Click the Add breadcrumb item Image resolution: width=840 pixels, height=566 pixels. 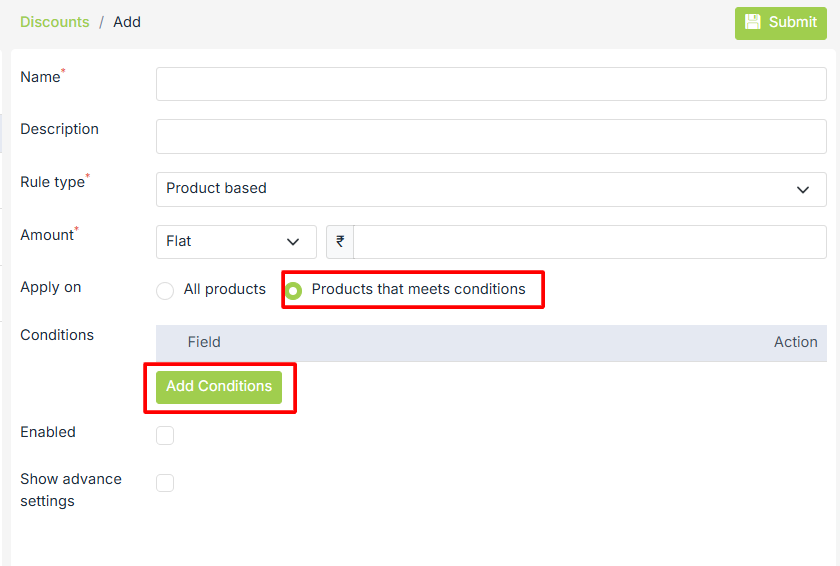pos(127,22)
